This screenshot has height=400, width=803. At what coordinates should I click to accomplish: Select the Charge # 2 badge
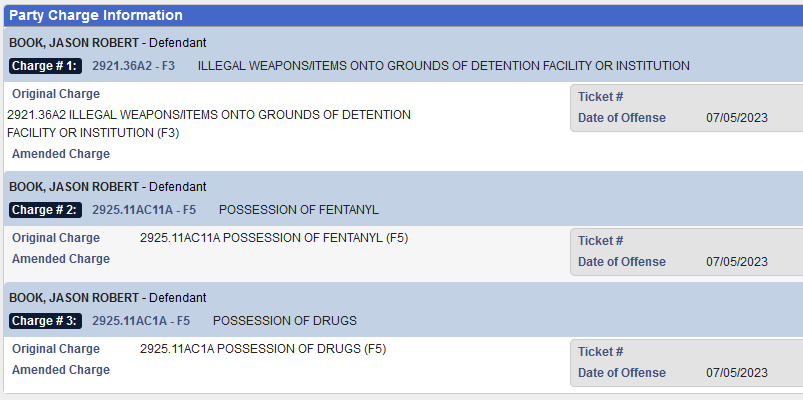coord(44,210)
